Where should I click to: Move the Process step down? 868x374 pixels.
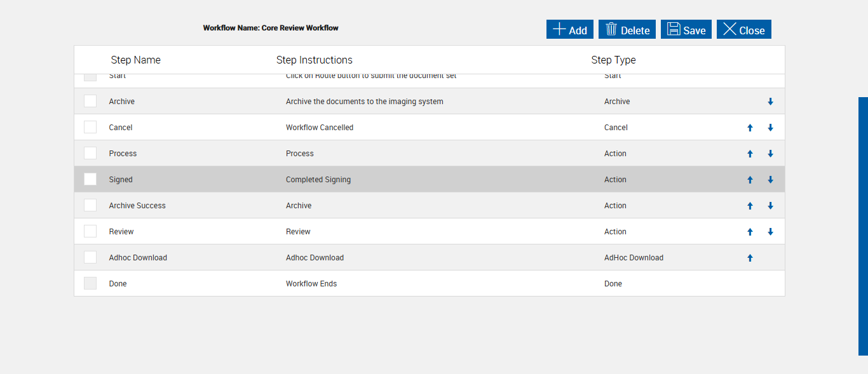click(x=770, y=154)
